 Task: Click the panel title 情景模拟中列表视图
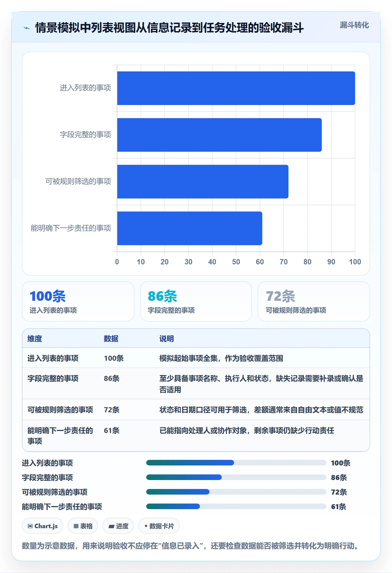(169, 28)
